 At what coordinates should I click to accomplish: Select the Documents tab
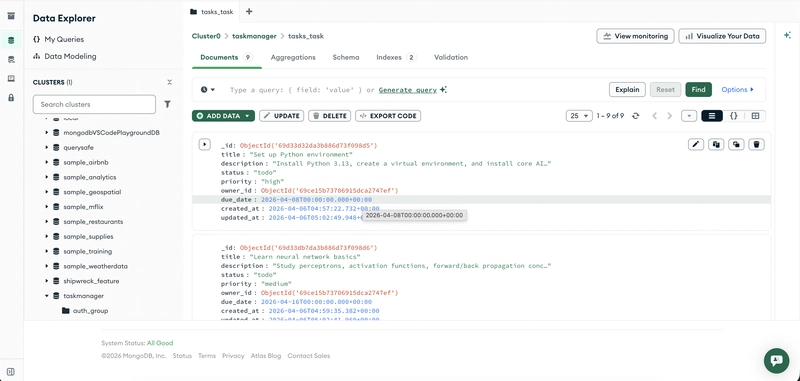point(227,58)
